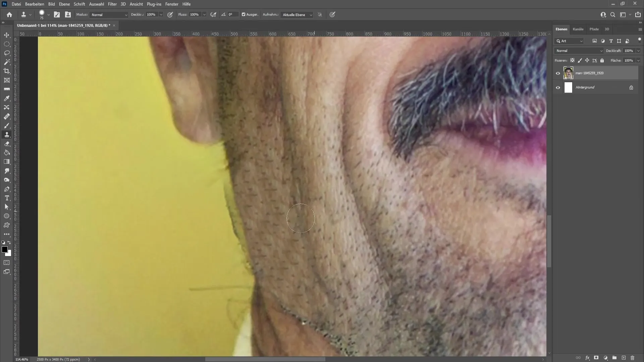Click the Kanäle tab
This screenshot has width=644, height=362.
578,29
